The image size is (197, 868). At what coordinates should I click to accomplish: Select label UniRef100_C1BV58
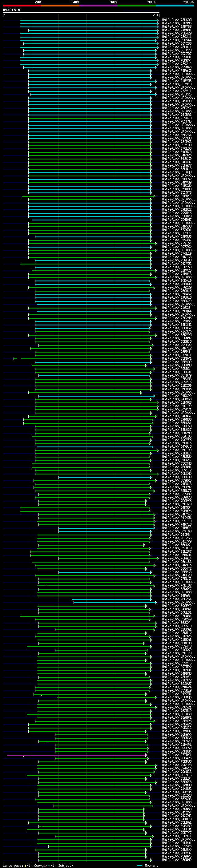(x=177, y=81)
